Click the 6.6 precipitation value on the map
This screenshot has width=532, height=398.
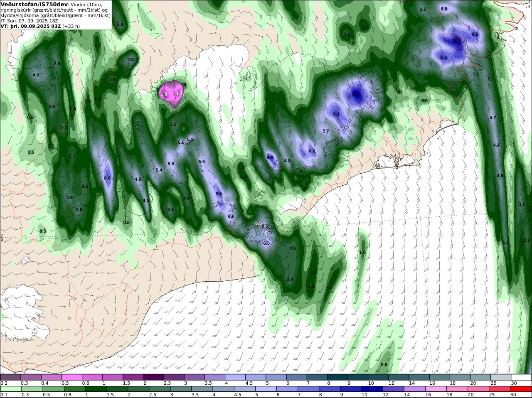(231, 216)
